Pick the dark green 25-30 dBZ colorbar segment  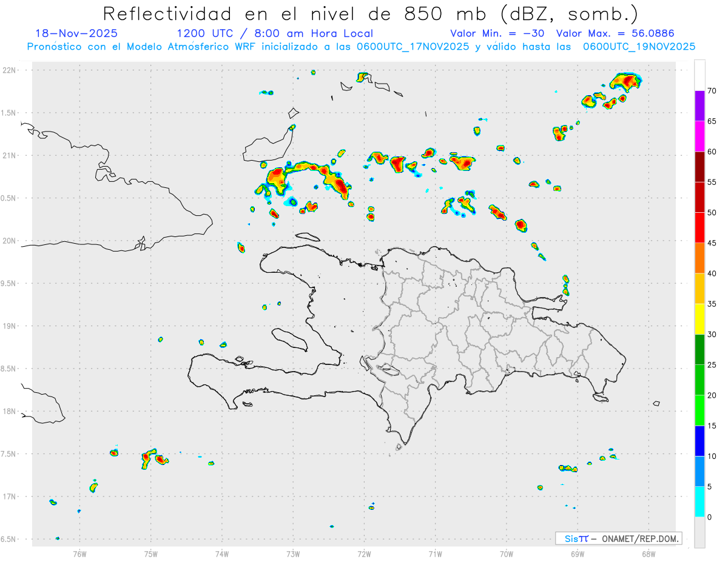coord(699,350)
